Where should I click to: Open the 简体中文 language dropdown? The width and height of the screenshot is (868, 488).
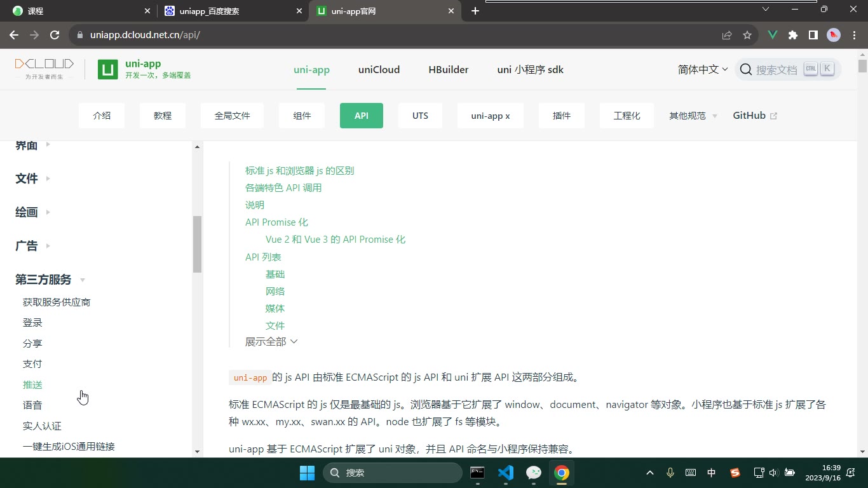point(703,70)
